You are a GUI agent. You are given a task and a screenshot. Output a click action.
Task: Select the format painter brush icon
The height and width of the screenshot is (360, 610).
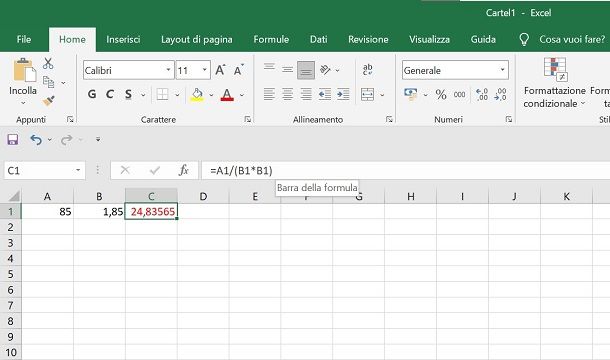click(48, 101)
